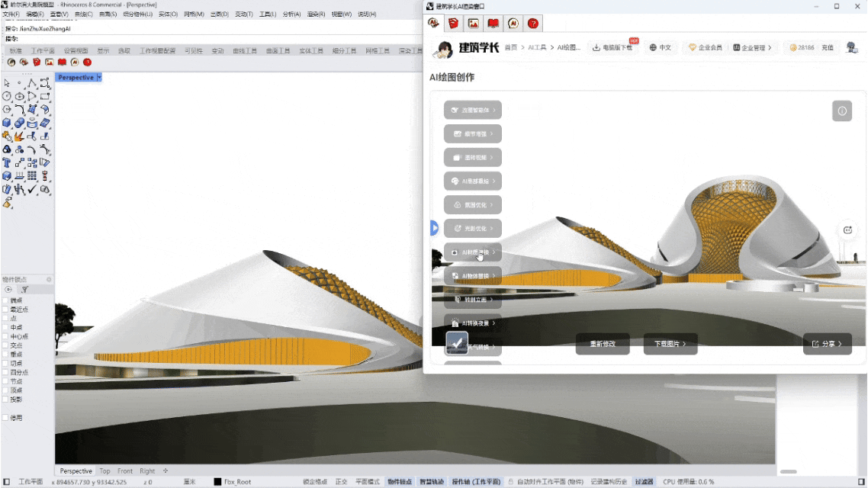Switch to the Top viewport tab

104,471
